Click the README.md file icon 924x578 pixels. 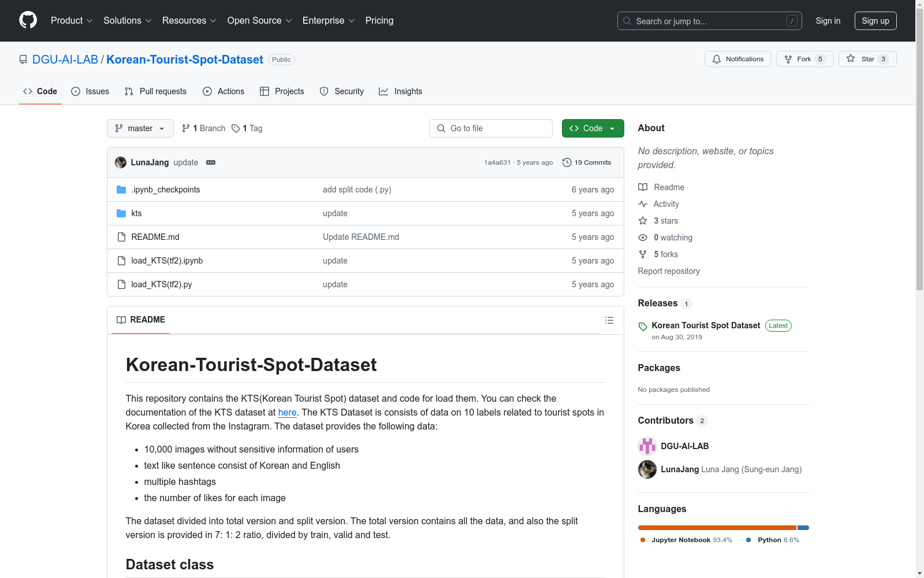point(121,237)
